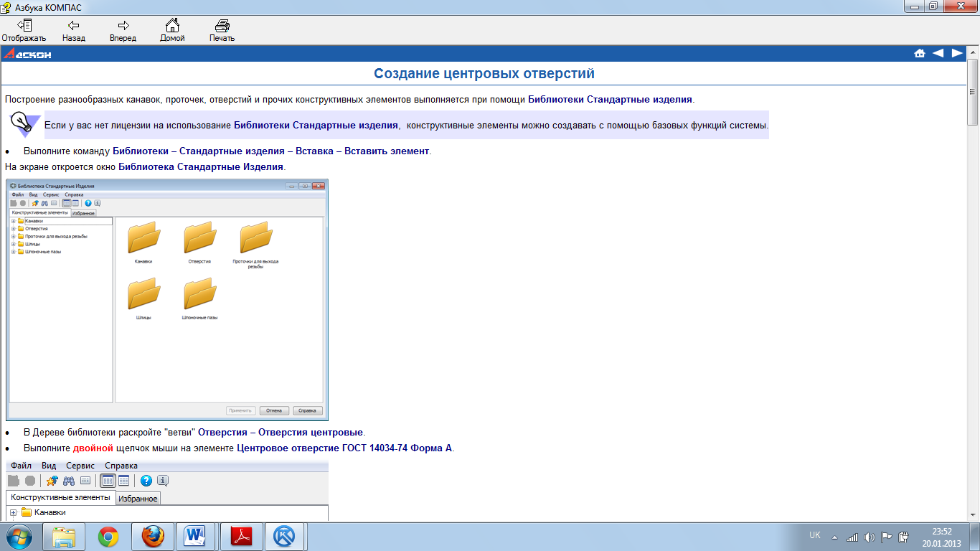
Task: Open Шпоночные пазы large folder icon
Action: click(x=199, y=293)
